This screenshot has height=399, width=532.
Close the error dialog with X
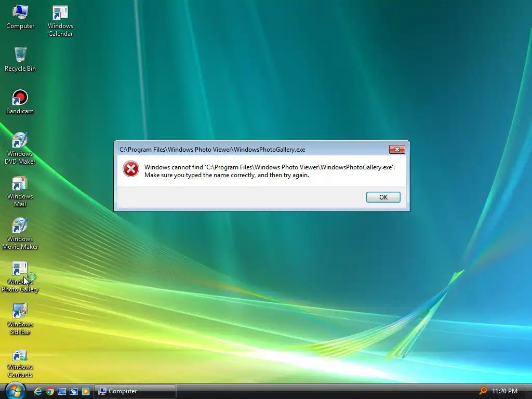click(x=397, y=149)
